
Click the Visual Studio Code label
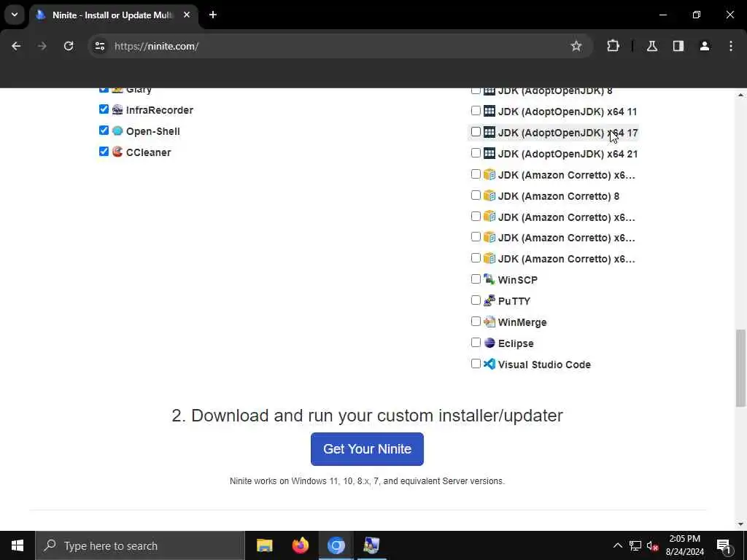pos(544,365)
